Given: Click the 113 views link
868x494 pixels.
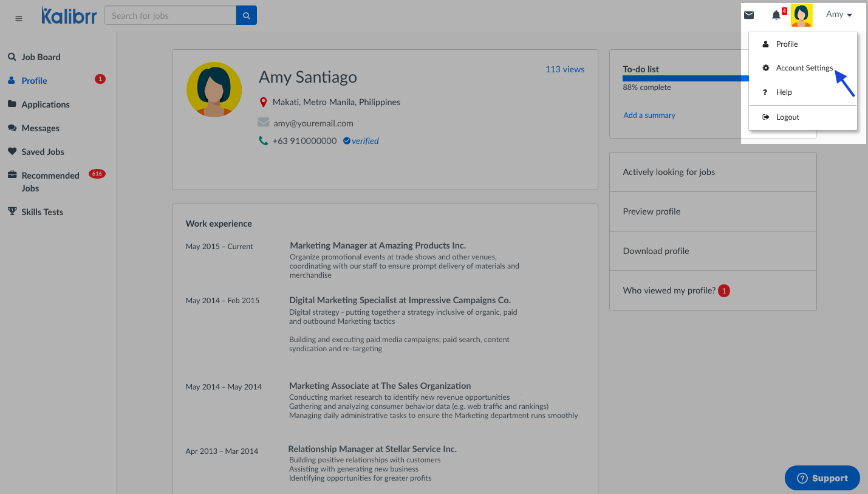Looking at the screenshot, I should point(564,69).
